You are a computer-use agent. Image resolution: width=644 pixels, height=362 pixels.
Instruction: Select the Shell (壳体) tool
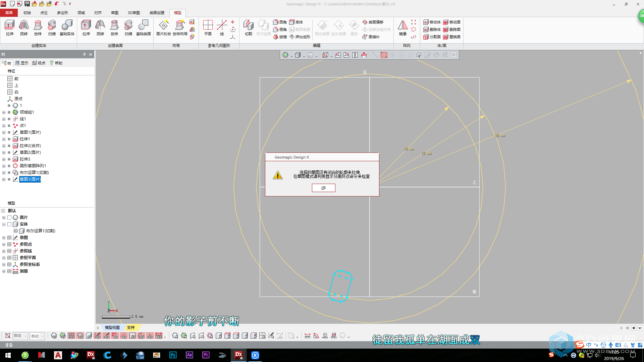(x=296, y=22)
